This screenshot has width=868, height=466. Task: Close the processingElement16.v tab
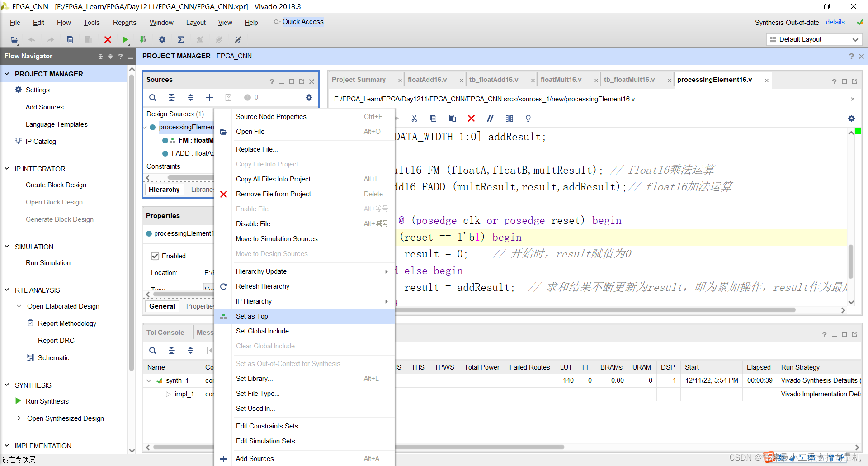(767, 81)
